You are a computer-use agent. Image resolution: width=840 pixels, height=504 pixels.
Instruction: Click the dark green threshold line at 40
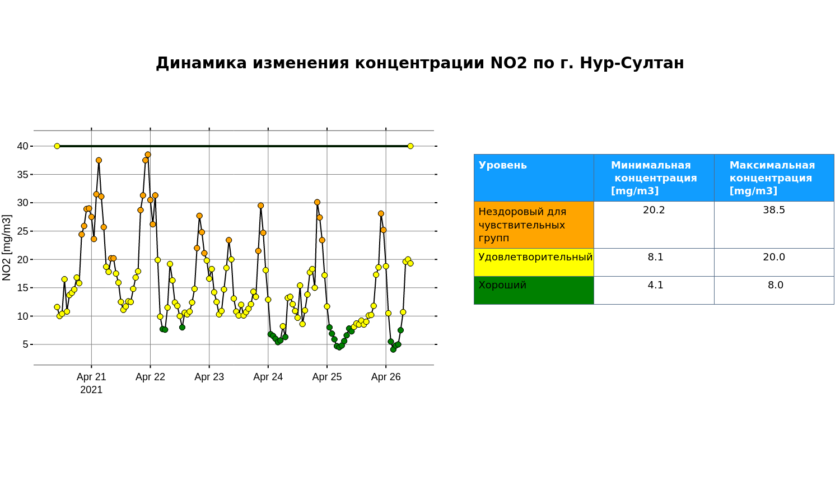[234, 146]
